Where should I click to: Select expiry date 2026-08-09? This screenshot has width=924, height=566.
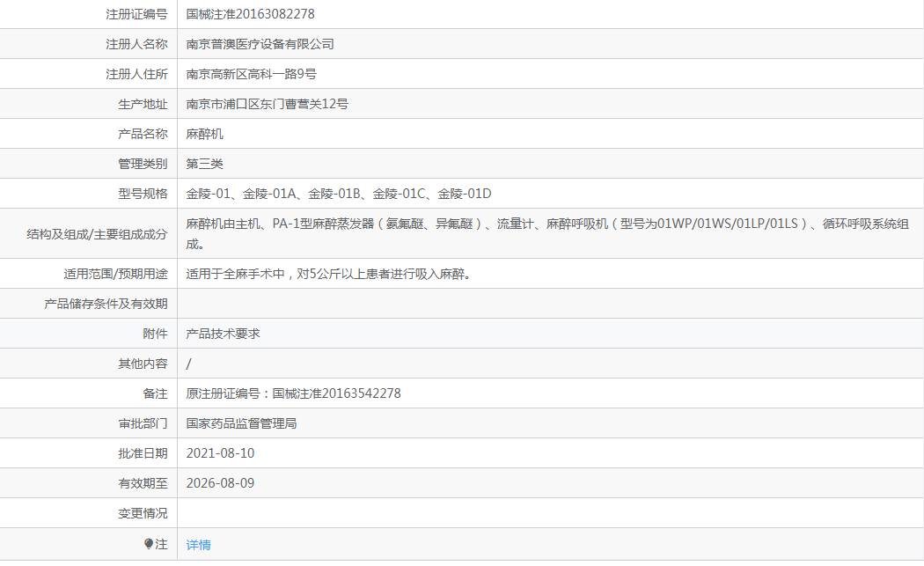tap(220, 483)
